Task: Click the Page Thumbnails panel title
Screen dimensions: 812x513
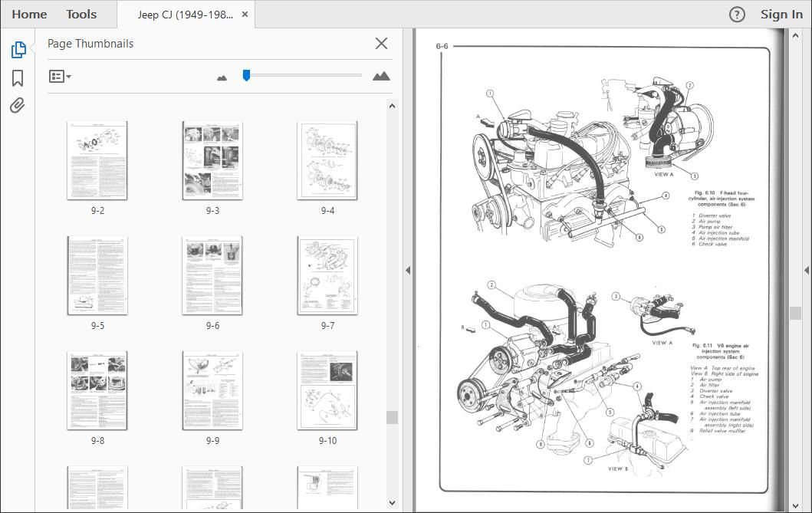Action: tap(90, 44)
